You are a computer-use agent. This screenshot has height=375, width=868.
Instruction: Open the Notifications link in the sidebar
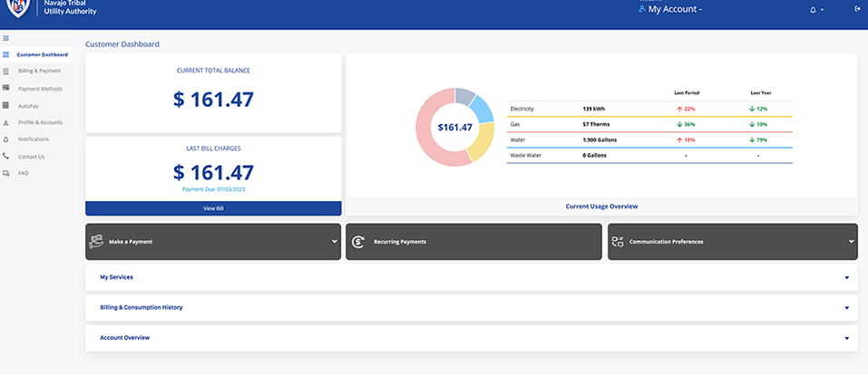point(34,139)
